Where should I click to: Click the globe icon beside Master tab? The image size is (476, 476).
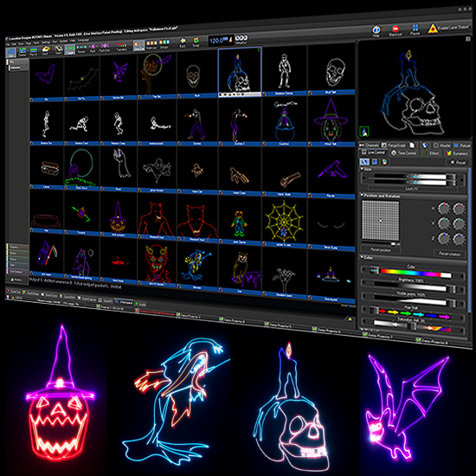(425, 145)
